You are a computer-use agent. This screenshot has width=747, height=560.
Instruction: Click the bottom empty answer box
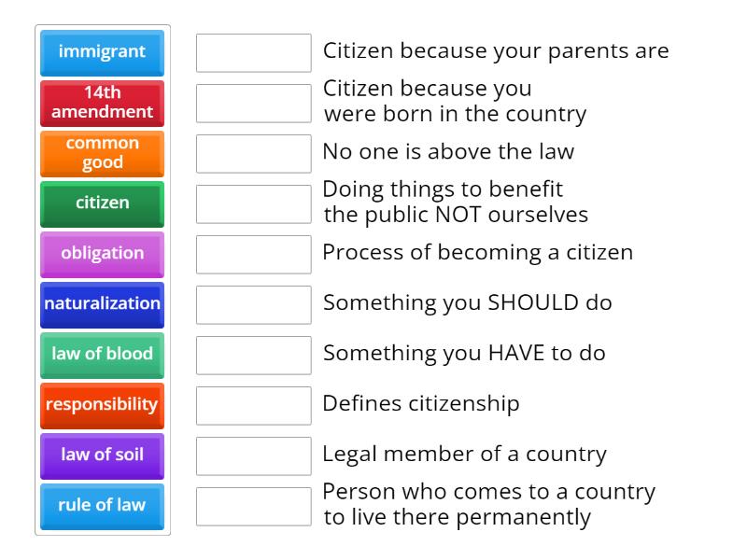(253, 505)
